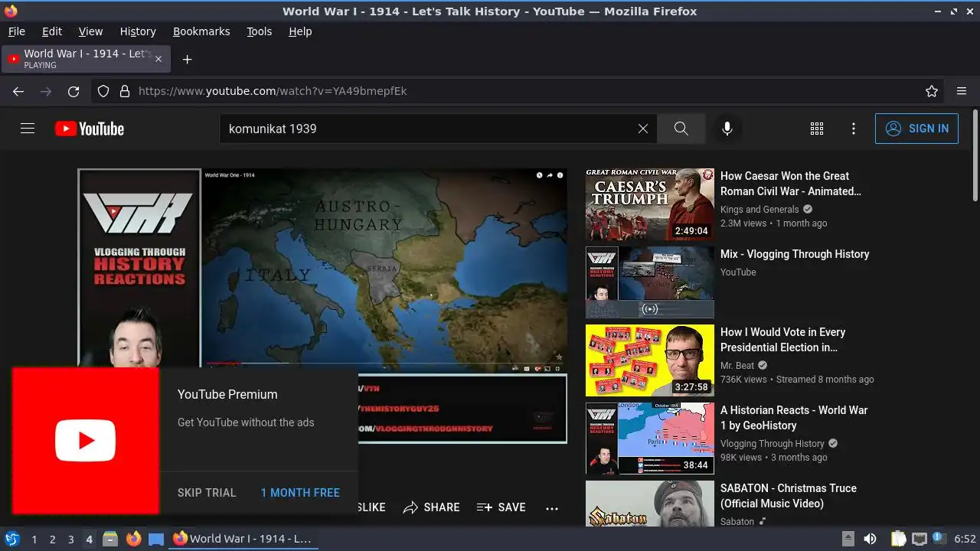Click taskbar World War I window button
This screenshot has width=980, height=551.
click(243, 539)
